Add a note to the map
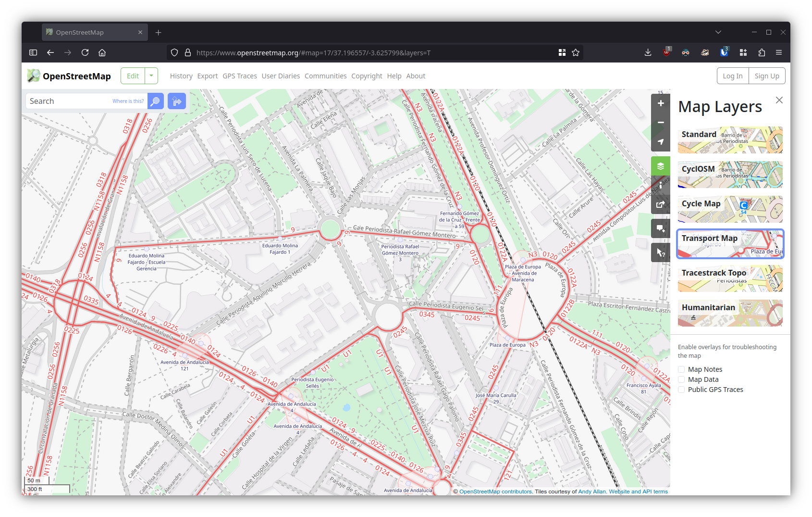812x517 pixels. pos(661,228)
